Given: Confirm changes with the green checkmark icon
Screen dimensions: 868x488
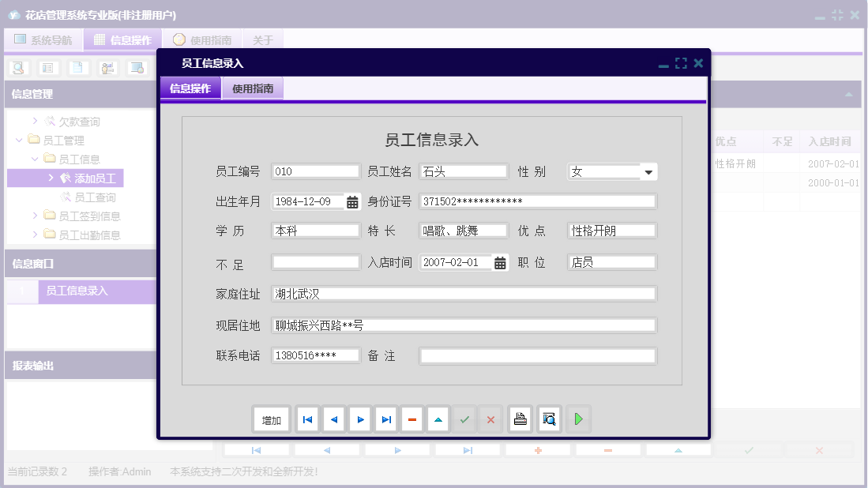Looking at the screenshot, I should pyautogui.click(x=464, y=419).
